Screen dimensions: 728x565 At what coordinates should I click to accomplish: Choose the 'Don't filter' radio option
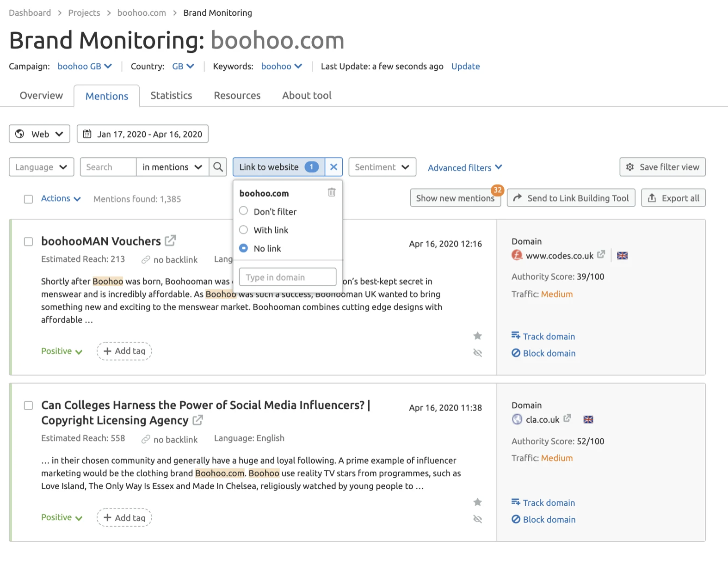[x=244, y=211]
